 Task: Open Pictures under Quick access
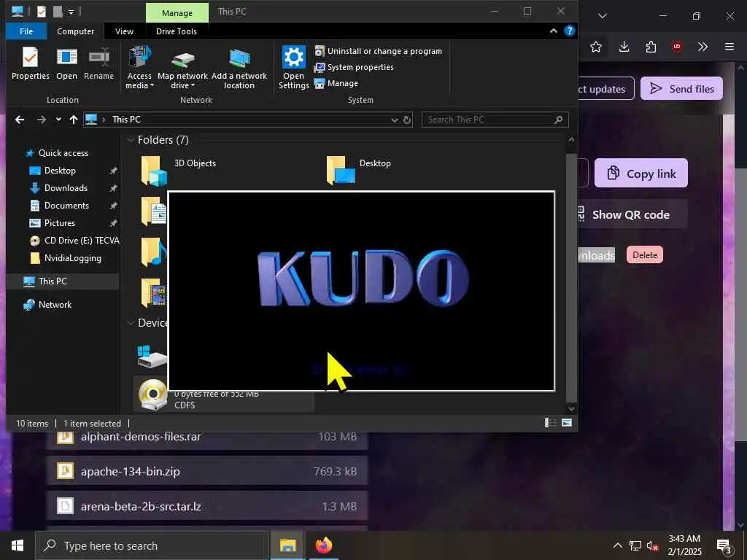point(59,223)
